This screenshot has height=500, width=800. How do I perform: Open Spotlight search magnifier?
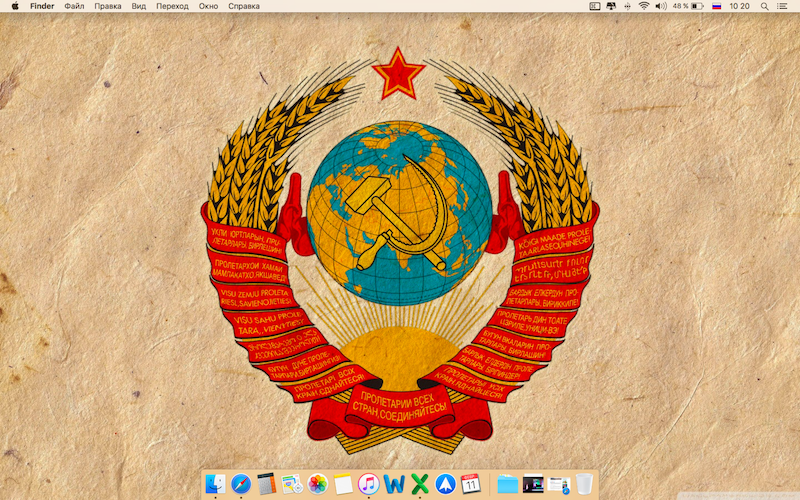click(764, 6)
